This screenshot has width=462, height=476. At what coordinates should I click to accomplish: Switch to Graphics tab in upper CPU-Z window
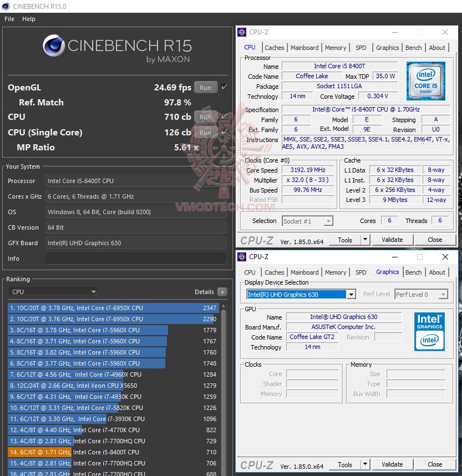tap(387, 48)
